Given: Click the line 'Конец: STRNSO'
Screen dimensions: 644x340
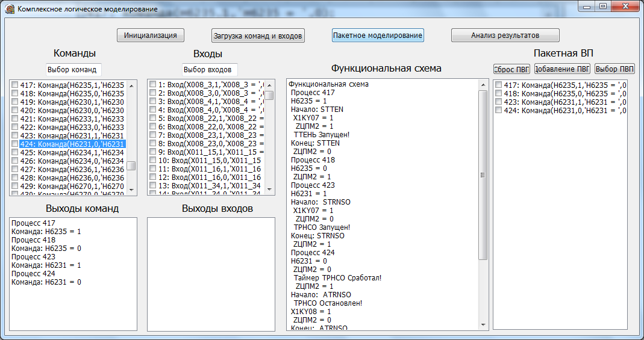Looking at the screenshot, I should (x=317, y=235).
